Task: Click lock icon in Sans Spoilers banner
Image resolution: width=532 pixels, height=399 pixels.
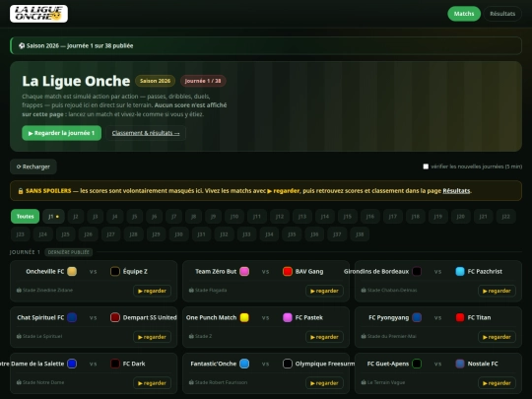Action: coord(21,191)
